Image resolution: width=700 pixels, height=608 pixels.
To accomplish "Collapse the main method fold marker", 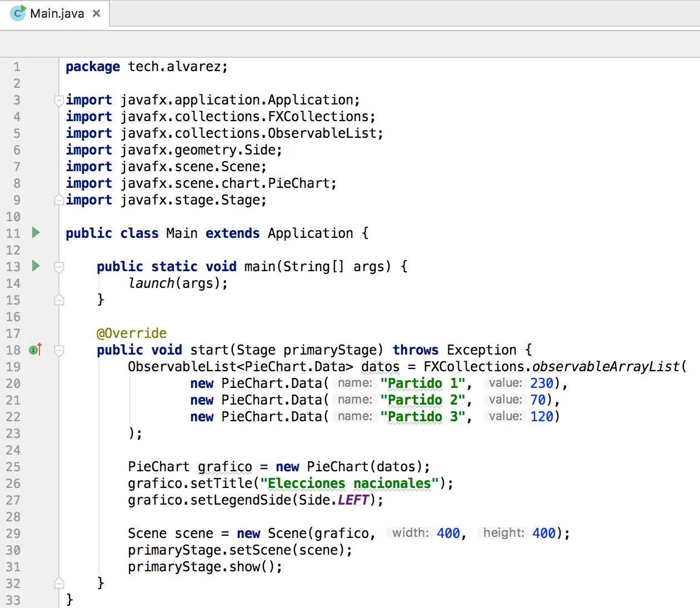I will (x=59, y=267).
